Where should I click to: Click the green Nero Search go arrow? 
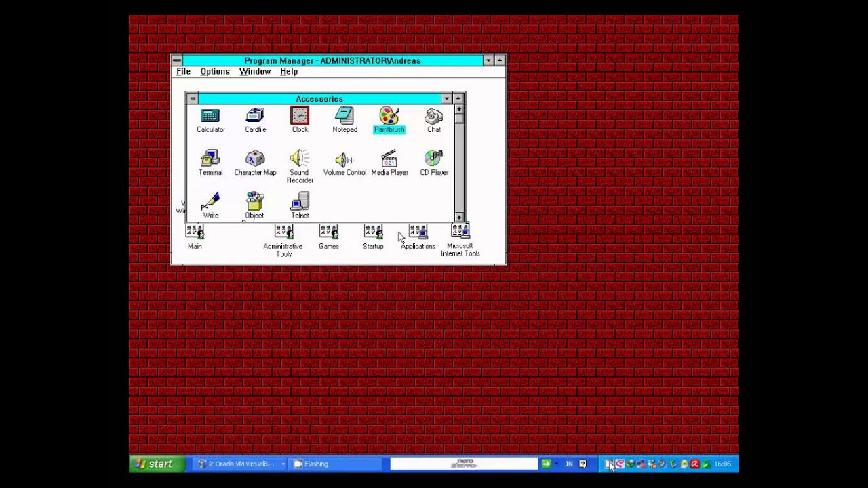point(546,464)
